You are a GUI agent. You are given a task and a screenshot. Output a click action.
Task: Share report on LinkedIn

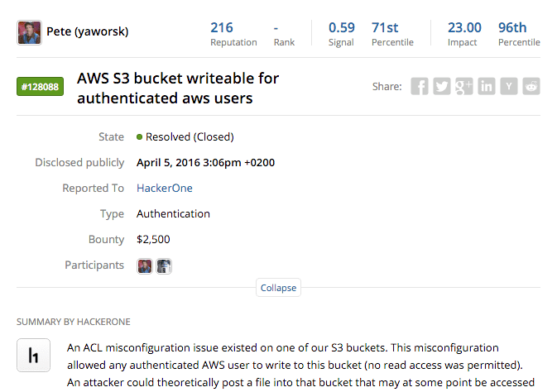(x=487, y=86)
